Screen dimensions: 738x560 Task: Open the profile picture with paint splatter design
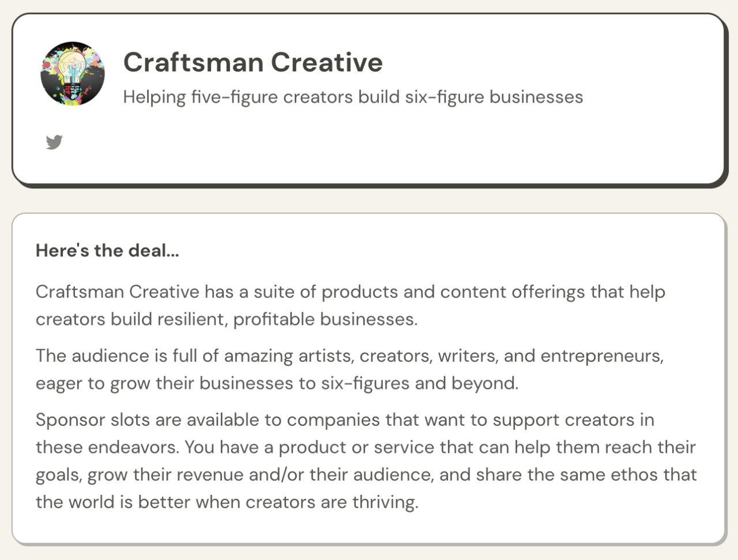coord(72,73)
